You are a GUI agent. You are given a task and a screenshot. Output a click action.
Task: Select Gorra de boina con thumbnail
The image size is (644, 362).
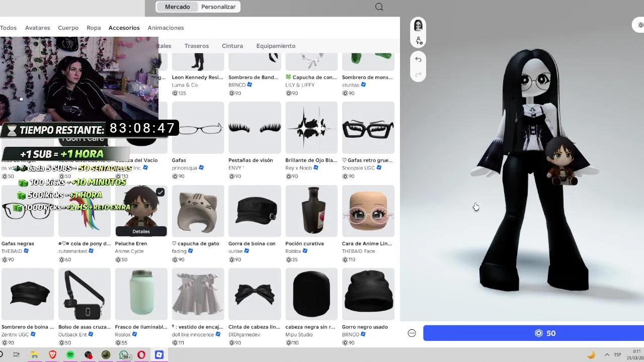pos(255,211)
